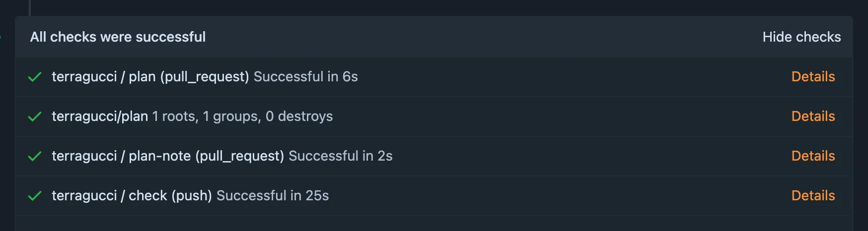This screenshot has width=868, height=231.
Task: Click the "Successful in 2s" status text
Action: [341, 156]
